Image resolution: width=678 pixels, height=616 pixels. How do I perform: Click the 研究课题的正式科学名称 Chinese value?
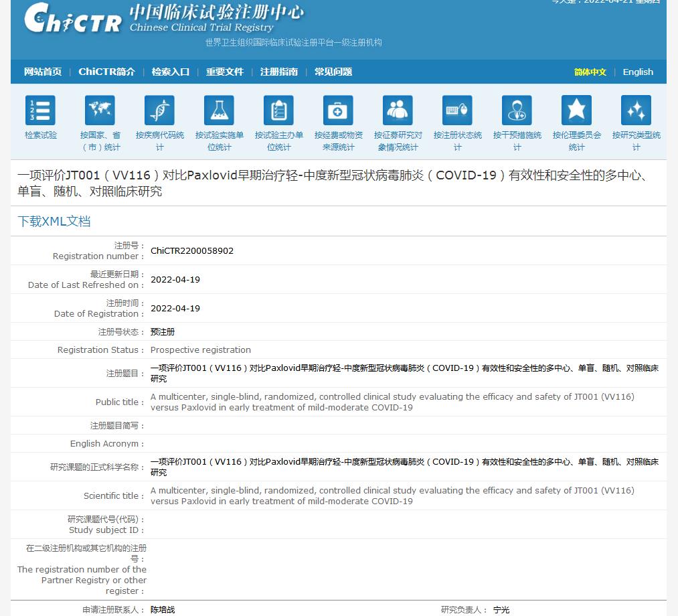(404, 467)
